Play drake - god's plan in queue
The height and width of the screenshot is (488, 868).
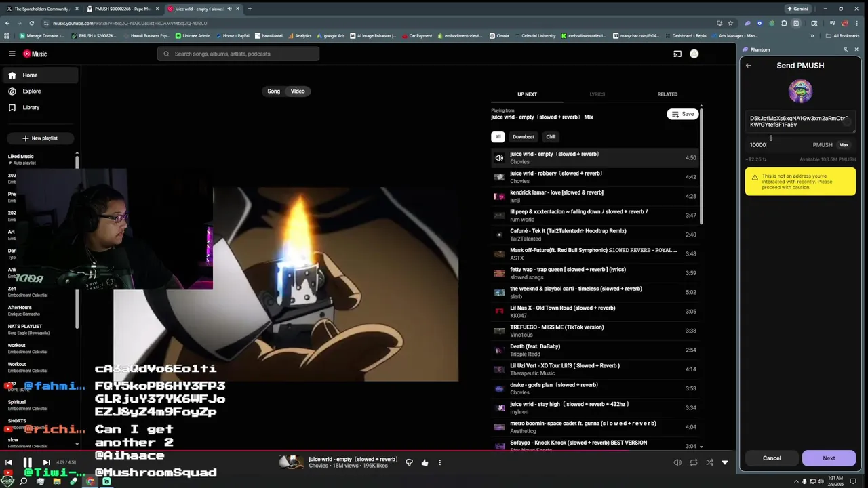tap(595, 388)
